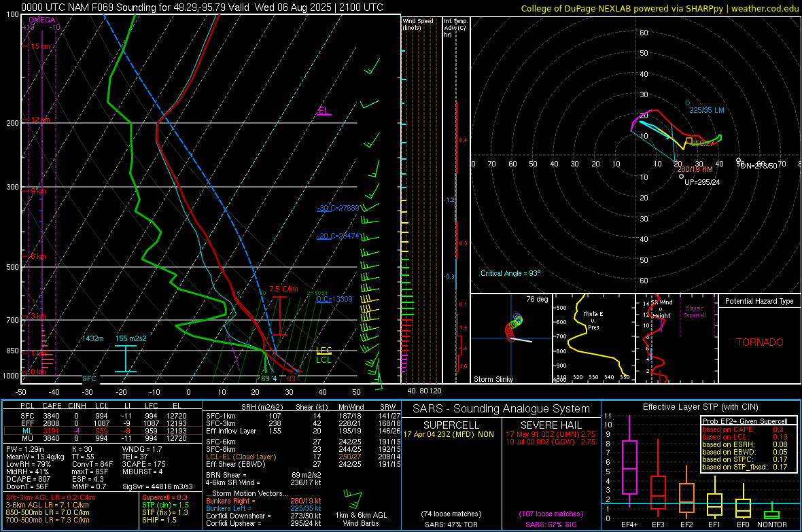802x532 pixels.
Task: Click the Potential Hazard Type header
Action: (x=759, y=301)
